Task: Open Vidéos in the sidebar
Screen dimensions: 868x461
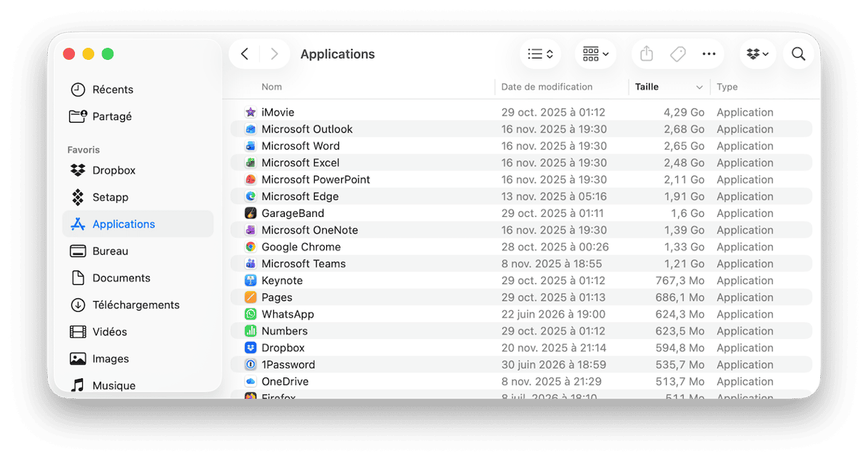Action: (x=138, y=332)
